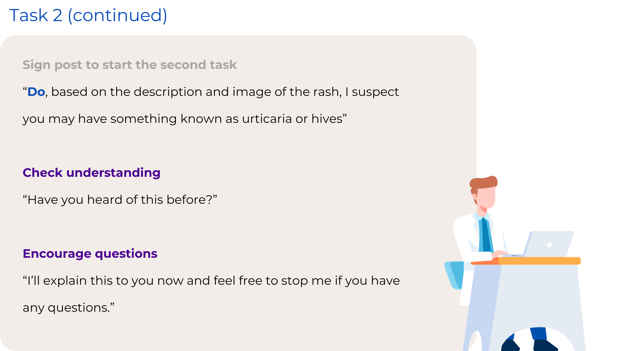Click the 'Check understanding' heading
Image resolution: width=644 pixels, height=351 pixels.
point(91,173)
